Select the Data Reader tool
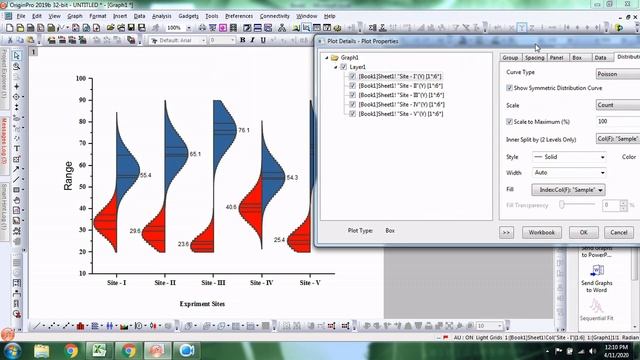Viewport: 640px width, 360px height. click(16, 97)
